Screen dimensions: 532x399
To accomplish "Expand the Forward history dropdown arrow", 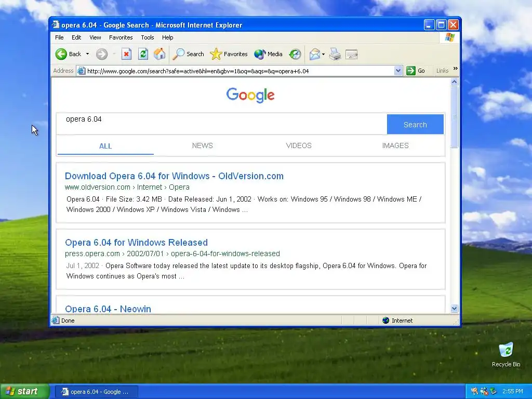I will pos(114,54).
